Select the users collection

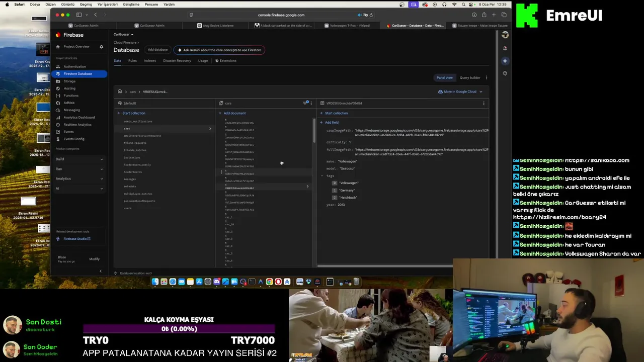click(x=128, y=208)
